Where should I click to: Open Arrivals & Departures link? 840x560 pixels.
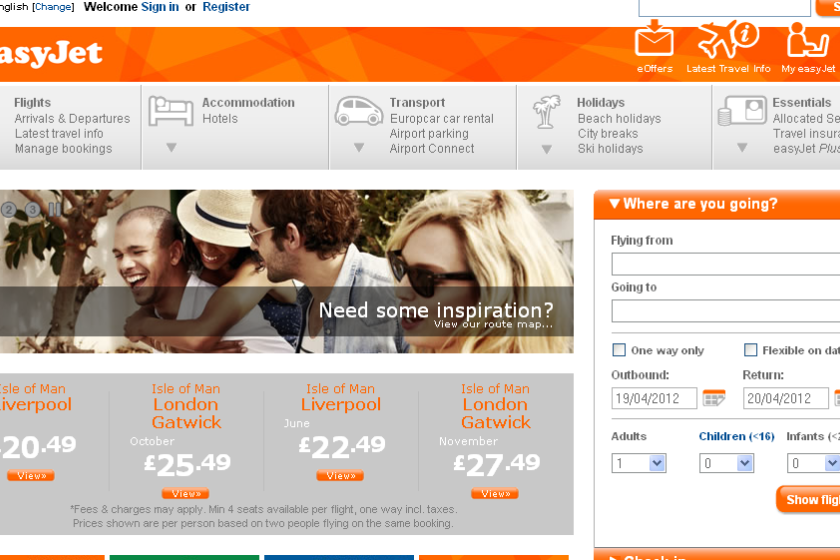coord(72,118)
